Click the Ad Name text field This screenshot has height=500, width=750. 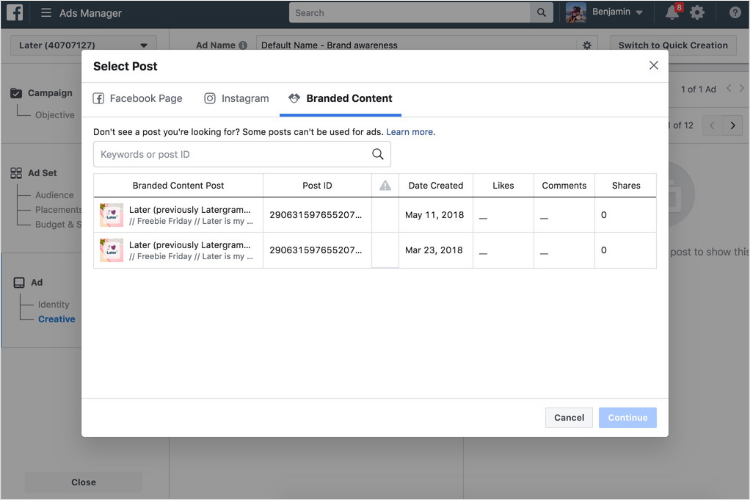416,45
